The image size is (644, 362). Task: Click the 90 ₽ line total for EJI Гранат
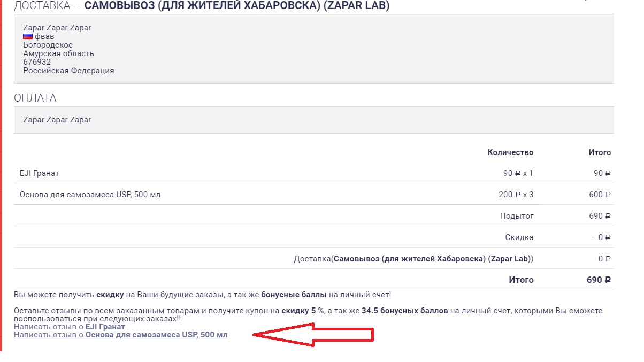click(x=602, y=173)
